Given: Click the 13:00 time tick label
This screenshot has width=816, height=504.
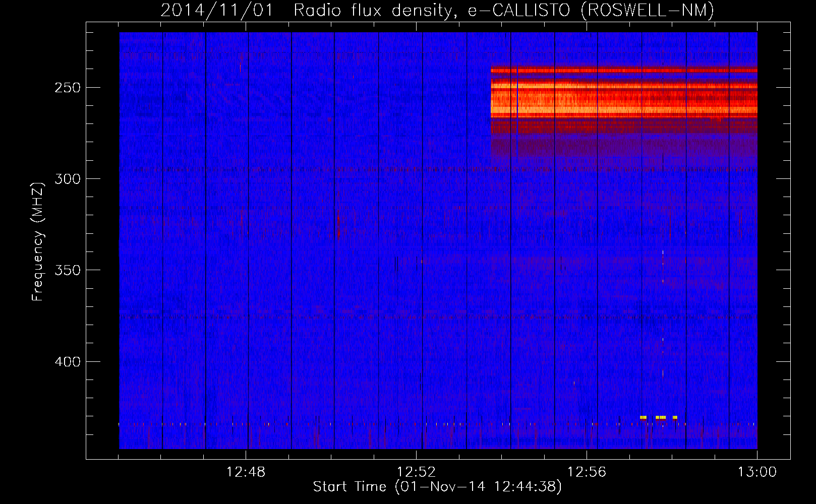Looking at the screenshot, I should 757,472.
